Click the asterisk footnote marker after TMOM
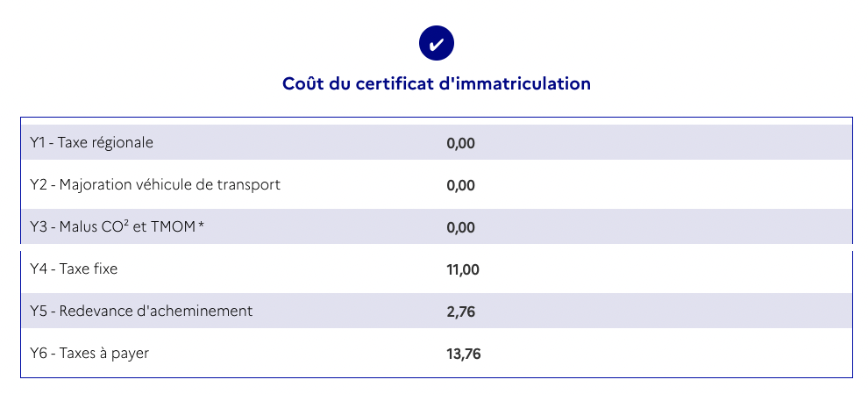 202,227
